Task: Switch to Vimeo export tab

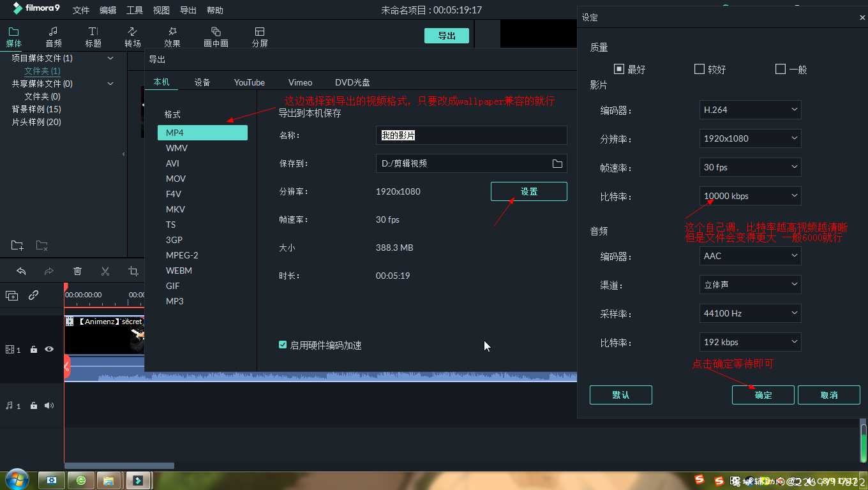Action: tap(300, 82)
